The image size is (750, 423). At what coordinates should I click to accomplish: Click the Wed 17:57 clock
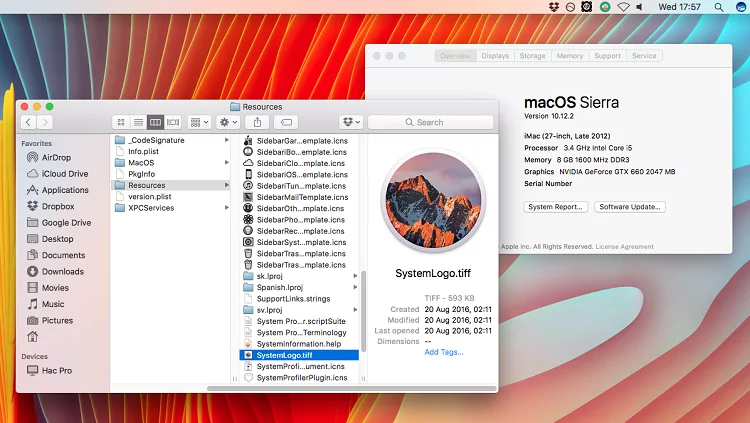(x=679, y=7)
